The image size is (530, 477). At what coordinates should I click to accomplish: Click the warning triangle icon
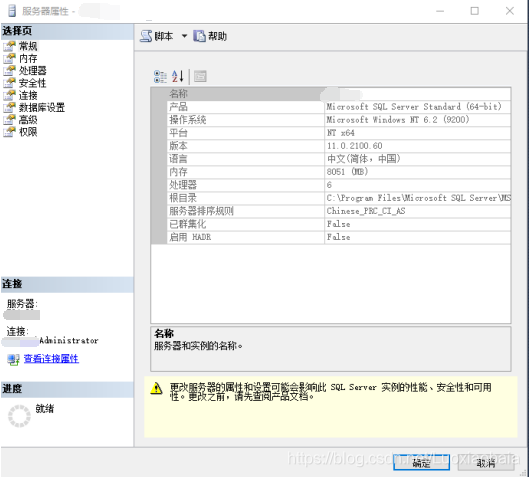pos(156,388)
